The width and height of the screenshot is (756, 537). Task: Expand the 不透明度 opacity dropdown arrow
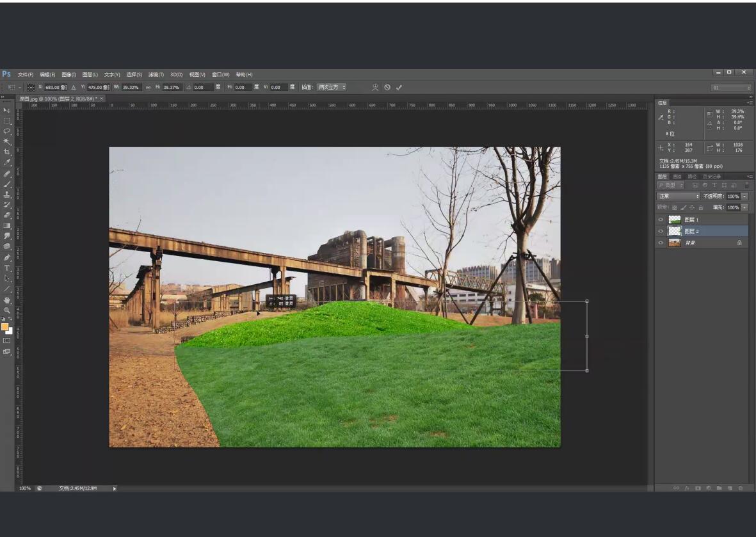pyautogui.click(x=744, y=196)
